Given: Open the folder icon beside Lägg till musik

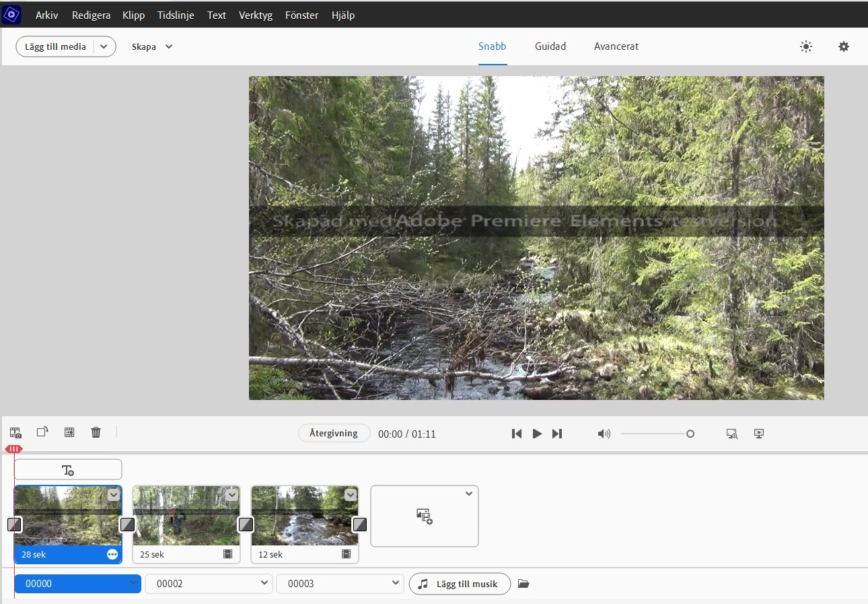Looking at the screenshot, I should point(523,584).
